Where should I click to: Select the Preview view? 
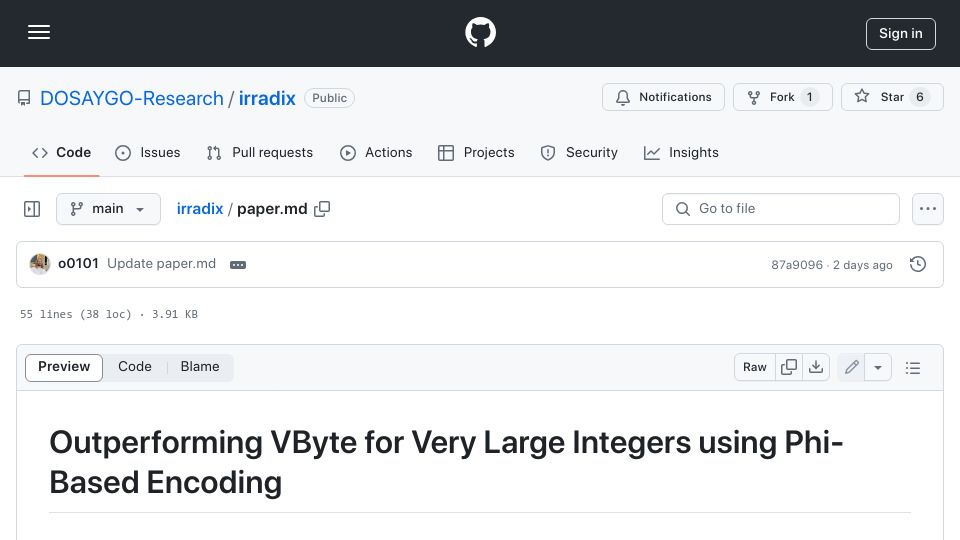pyautogui.click(x=64, y=367)
